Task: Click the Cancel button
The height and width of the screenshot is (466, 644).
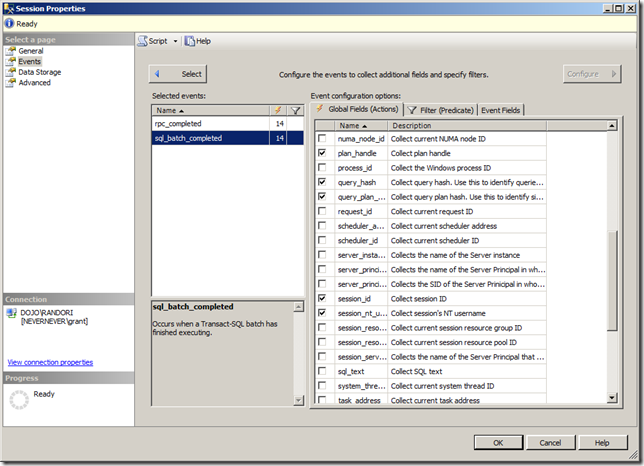Action: click(550, 443)
